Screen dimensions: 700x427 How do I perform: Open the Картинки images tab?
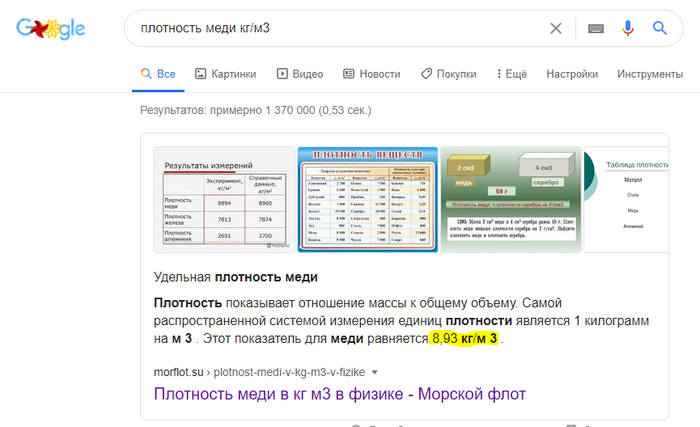pyautogui.click(x=225, y=74)
